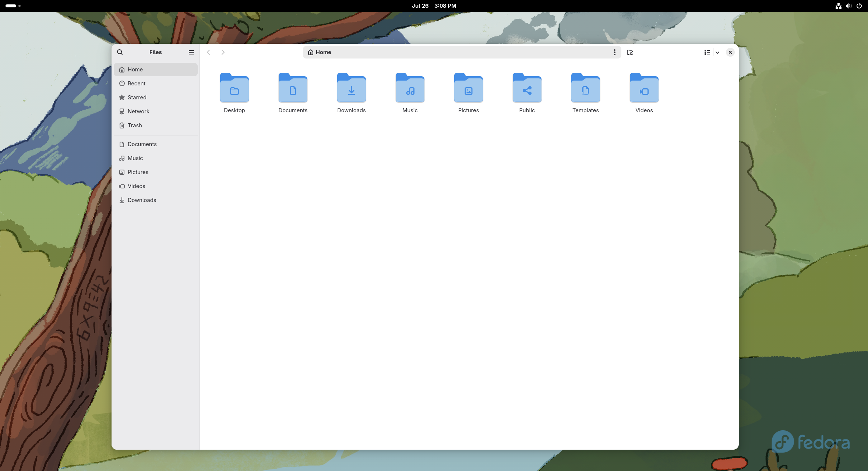Image resolution: width=868 pixels, height=471 pixels.
Task: Click the network icon in system tray
Action: coord(838,6)
